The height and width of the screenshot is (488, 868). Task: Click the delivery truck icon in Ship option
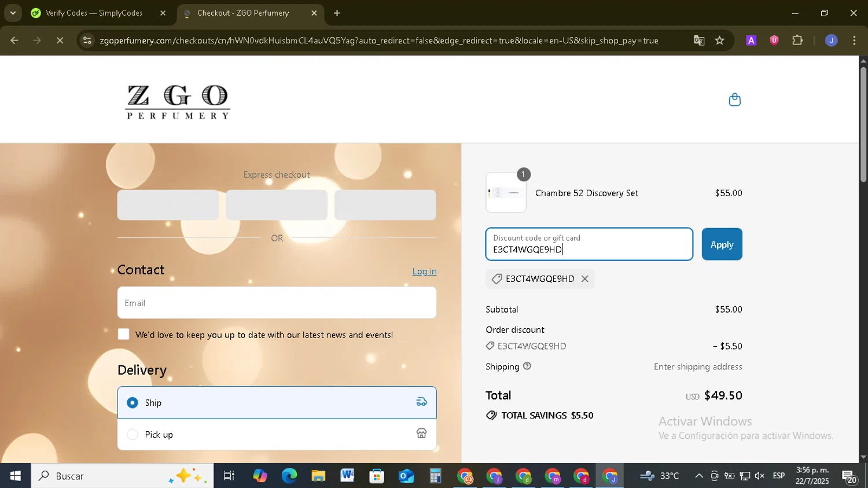click(422, 402)
